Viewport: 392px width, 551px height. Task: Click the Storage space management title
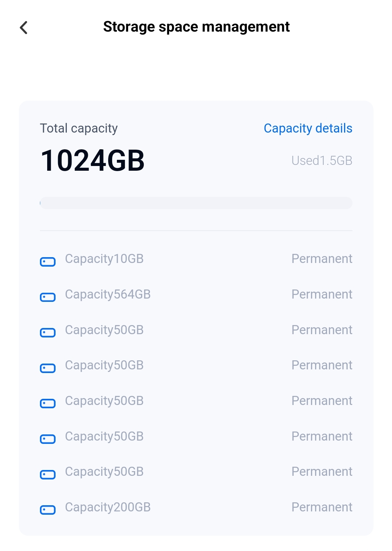click(x=196, y=27)
